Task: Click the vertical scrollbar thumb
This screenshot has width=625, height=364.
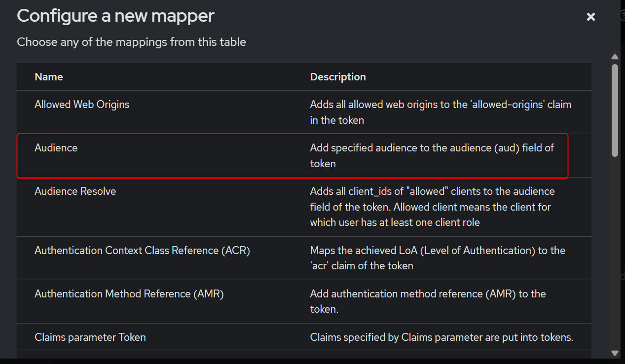Action: [615, 110]
